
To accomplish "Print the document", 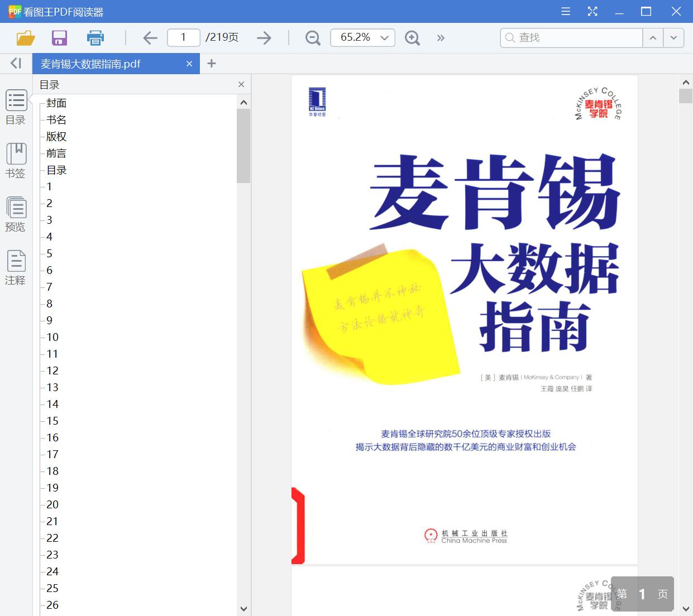I will click(x=95, y=37).
